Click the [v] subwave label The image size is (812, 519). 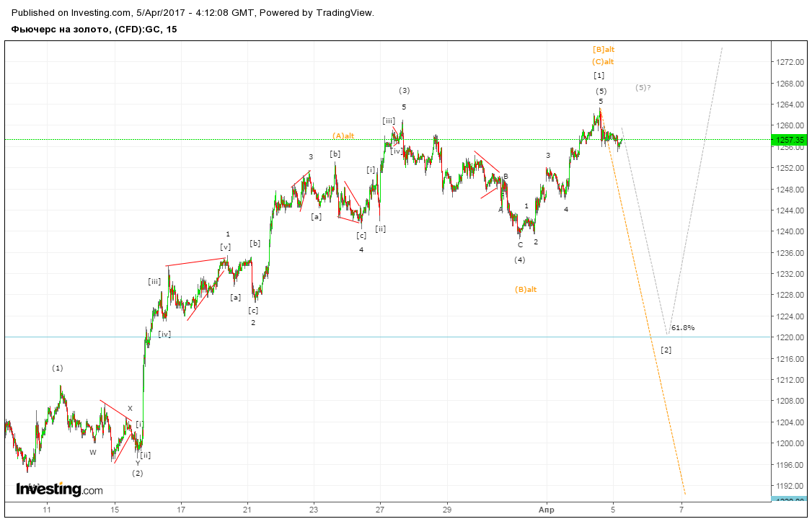pyautogui.click(x=225, y=247)
